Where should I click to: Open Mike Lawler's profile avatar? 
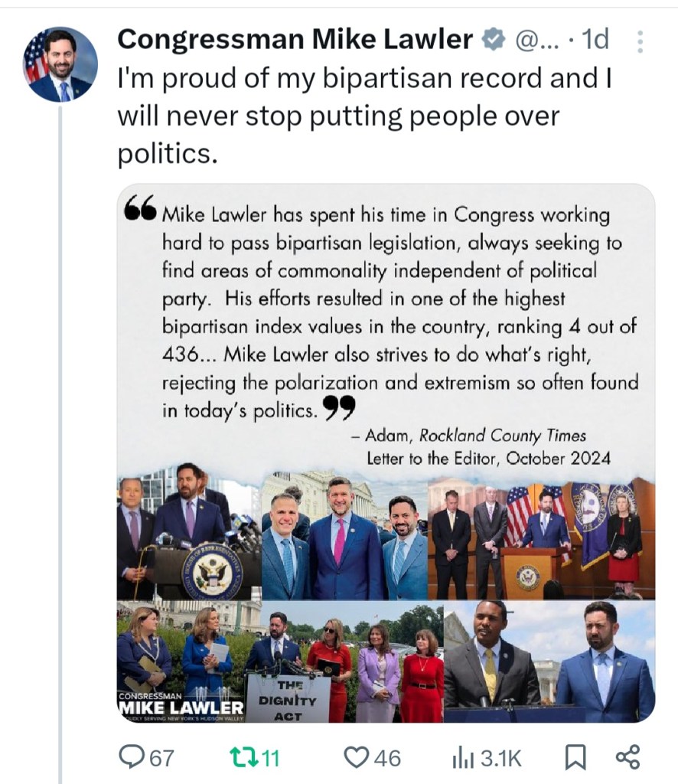(x=60, y=65)
